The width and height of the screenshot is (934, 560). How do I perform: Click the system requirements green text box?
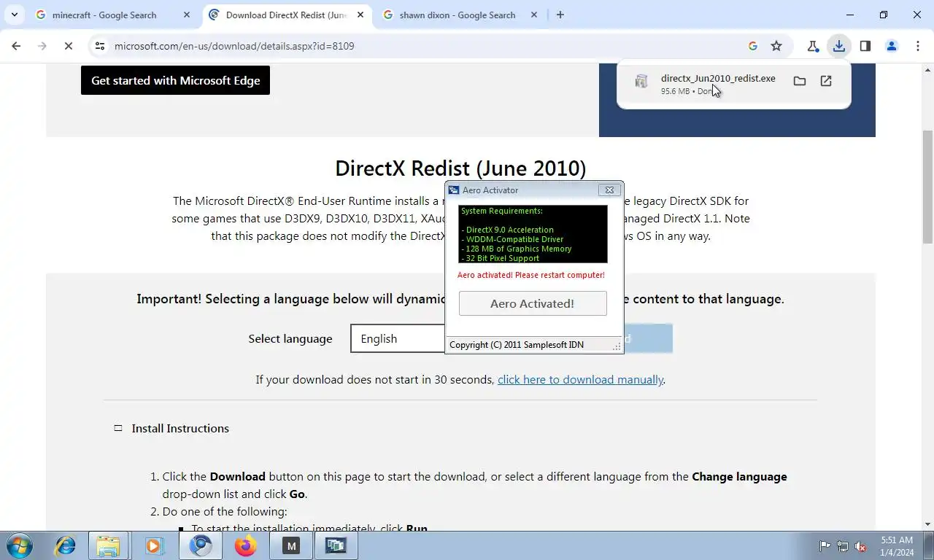coord(533,234)
